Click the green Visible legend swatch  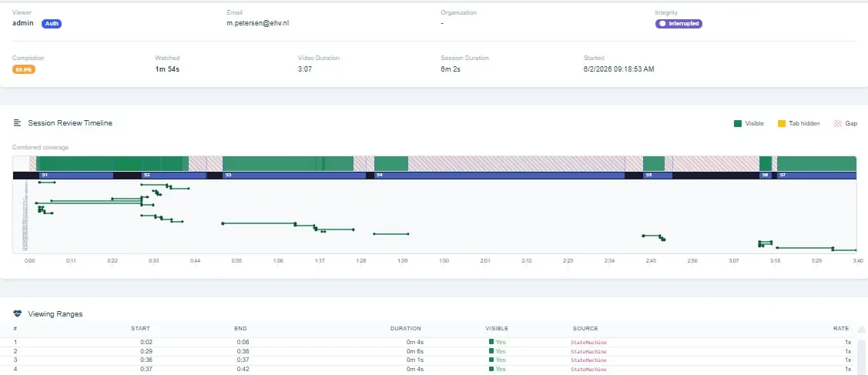click(737, 123)
